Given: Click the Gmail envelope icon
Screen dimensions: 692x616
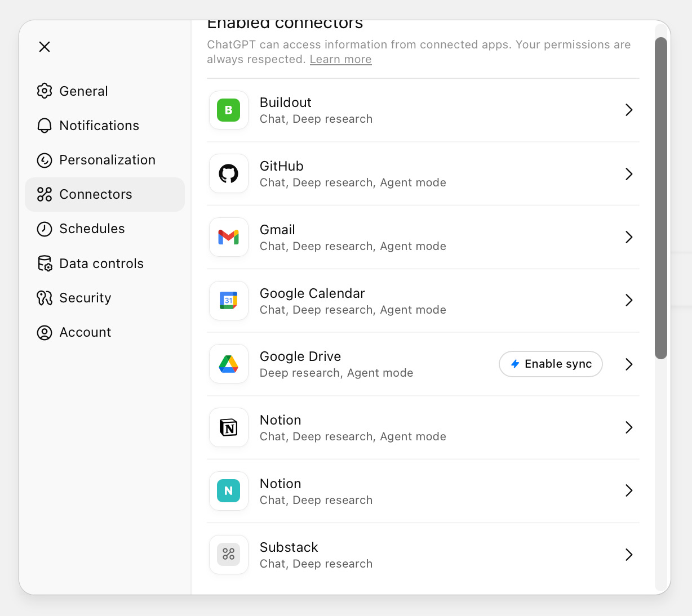Looking at the screenshot, I should 229,238.
